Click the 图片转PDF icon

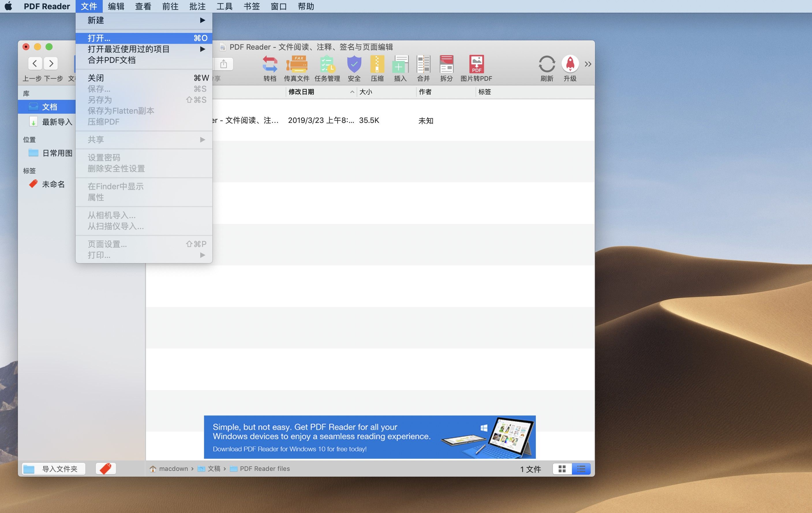(476, 64)
